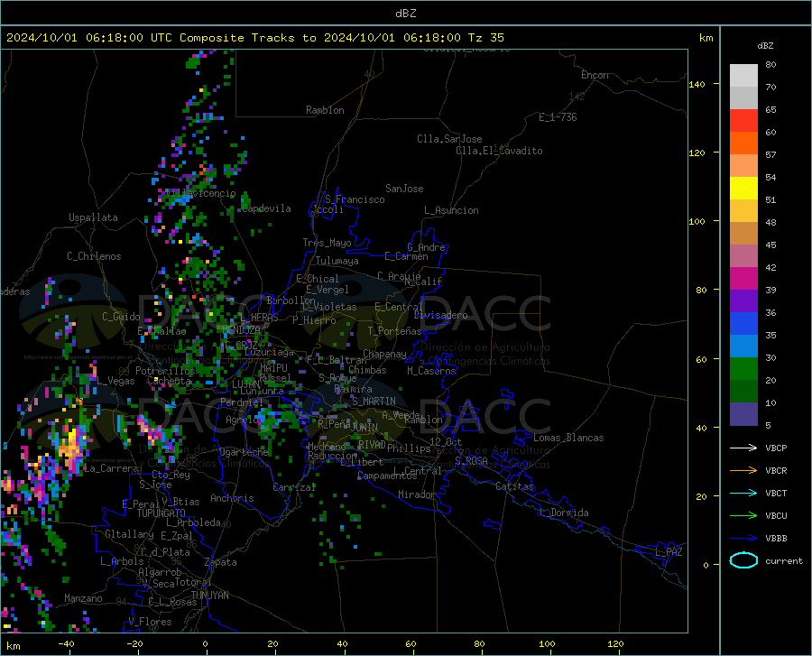The image size is (812, 656).
Task: Select the red 60 dBZ color swatch
Action: (743, 121)
